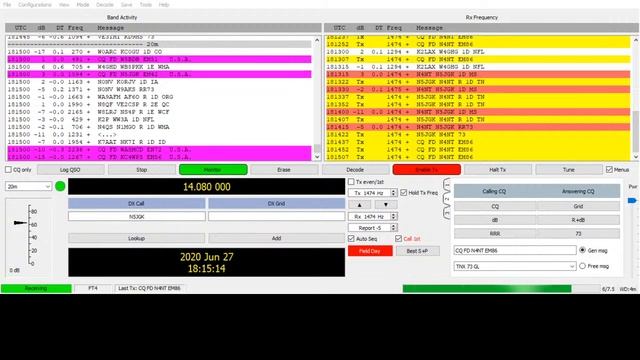The height and width of the screenshot is (360, 640).
Task: Click the K7AAT NK7I R 1D ID row
Action: [x=159, y=142]
